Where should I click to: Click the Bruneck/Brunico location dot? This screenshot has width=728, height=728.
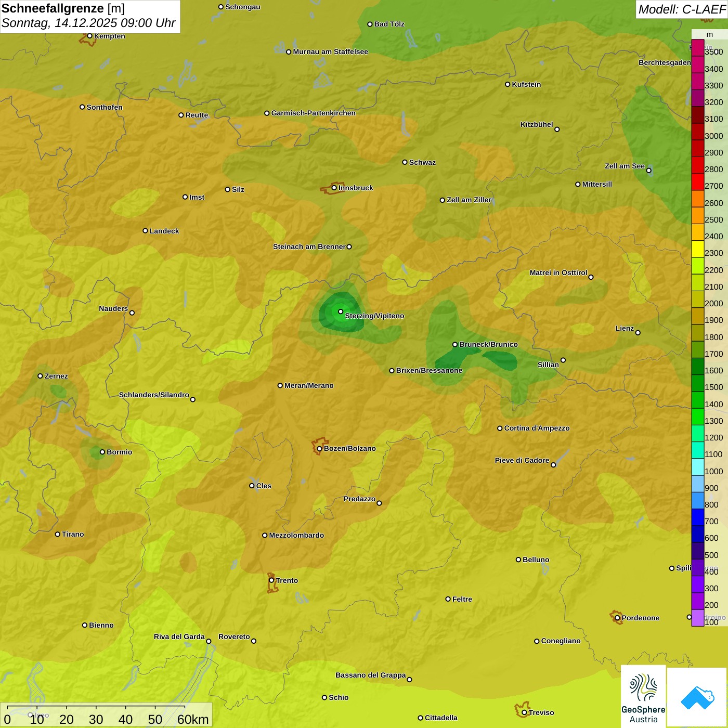coord(455,344)
